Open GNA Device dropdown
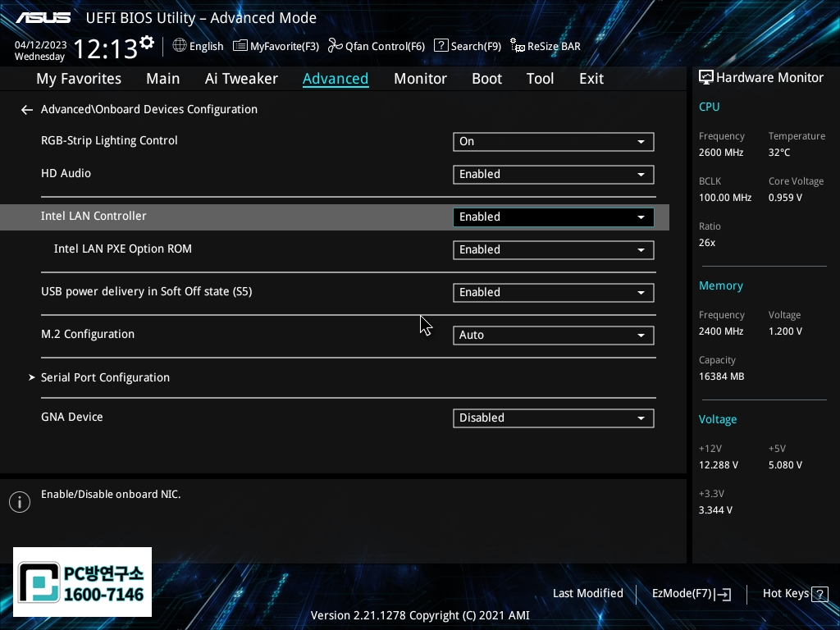The image size is (840, 630). [x=554, y=418]
